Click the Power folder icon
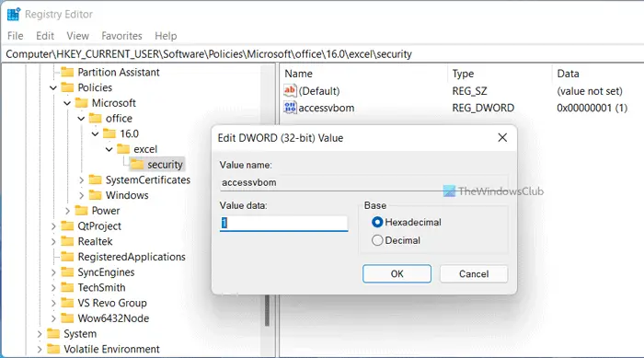The height and width of the screenshot is (358, 644). [81, 211]
